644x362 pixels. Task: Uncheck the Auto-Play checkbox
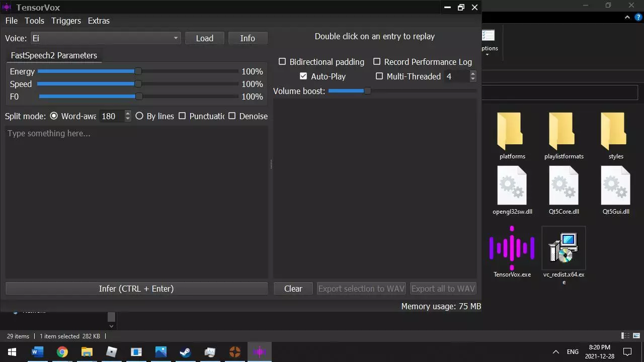tap(303, 76)
